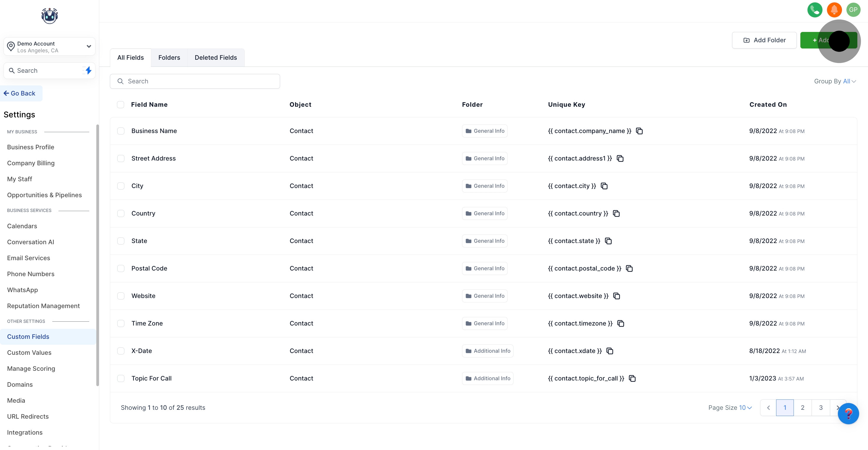Open the help question mark bubble

point(848,414)
